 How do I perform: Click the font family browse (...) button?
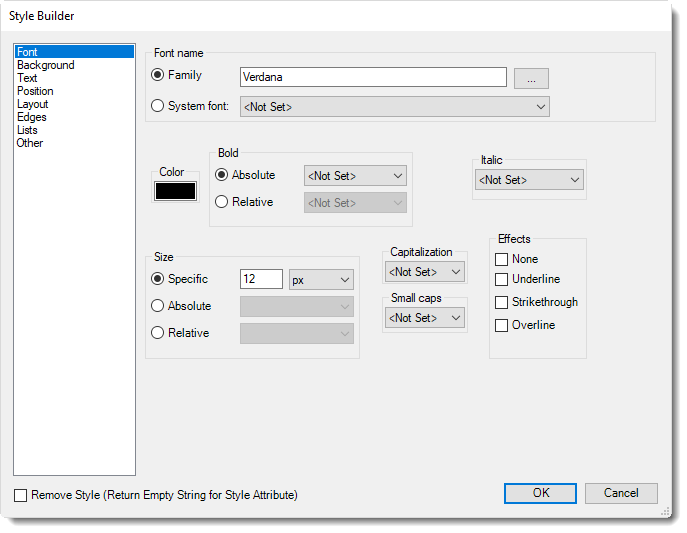[531, 78]
